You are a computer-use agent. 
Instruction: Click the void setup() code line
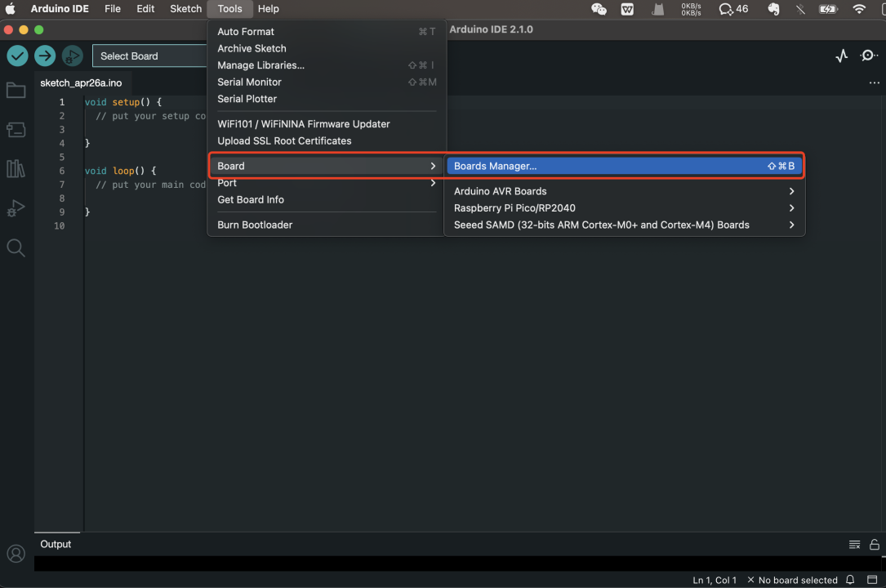[123, 102]
